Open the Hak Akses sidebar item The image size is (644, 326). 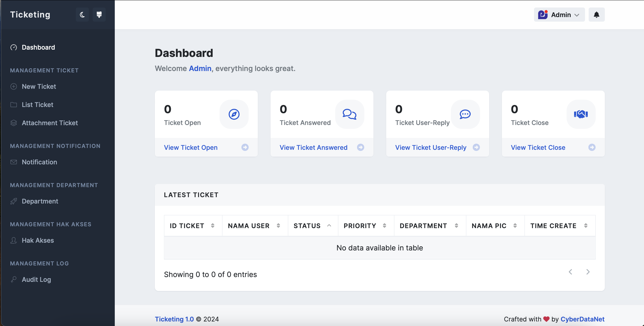tap(38, 240)
